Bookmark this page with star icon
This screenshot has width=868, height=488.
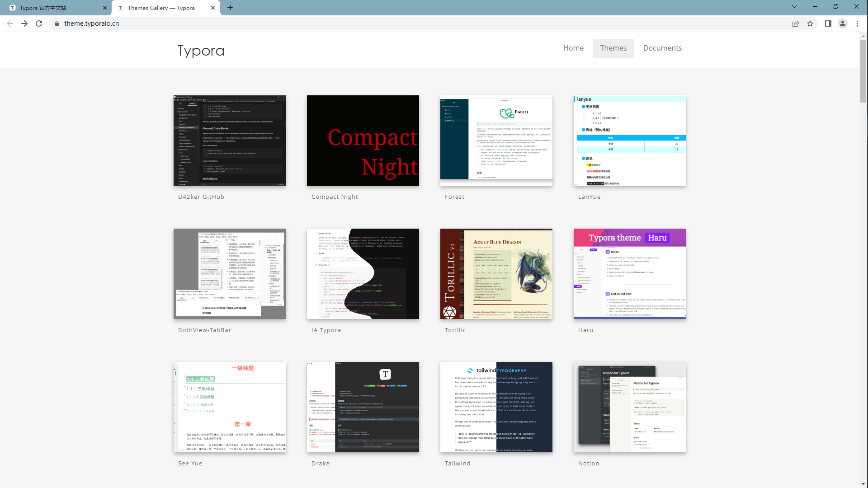coord(810,23)
